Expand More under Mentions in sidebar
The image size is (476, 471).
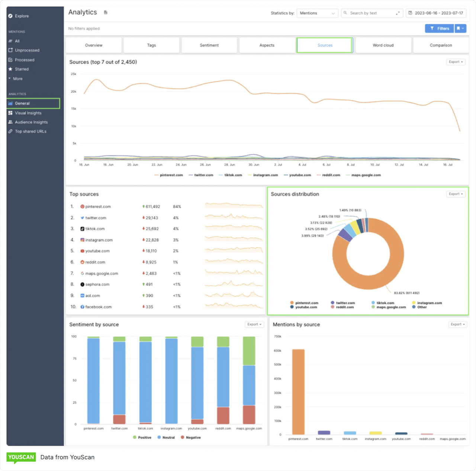point(17,79)
